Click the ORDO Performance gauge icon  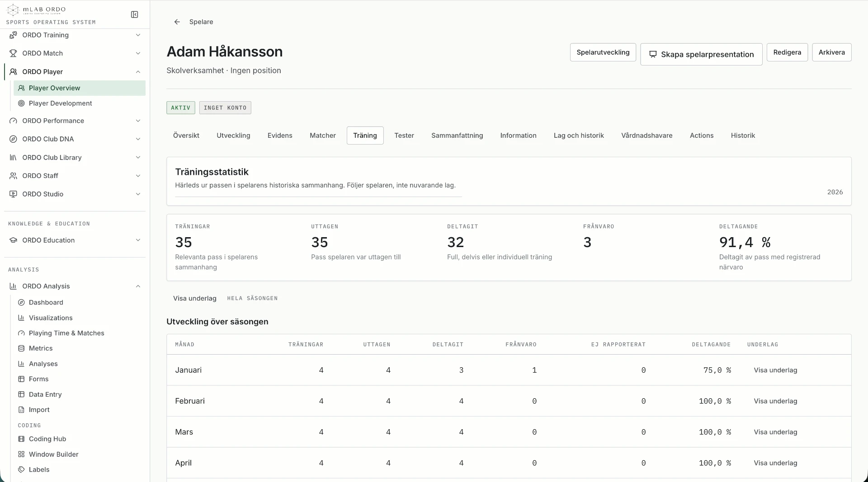(14, 121)
